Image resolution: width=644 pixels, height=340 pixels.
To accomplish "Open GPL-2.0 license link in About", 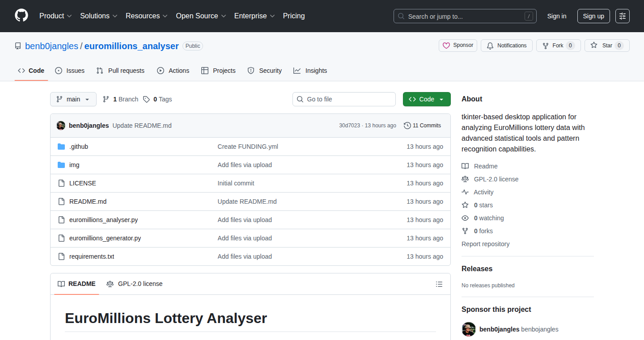I will point(490,179).
